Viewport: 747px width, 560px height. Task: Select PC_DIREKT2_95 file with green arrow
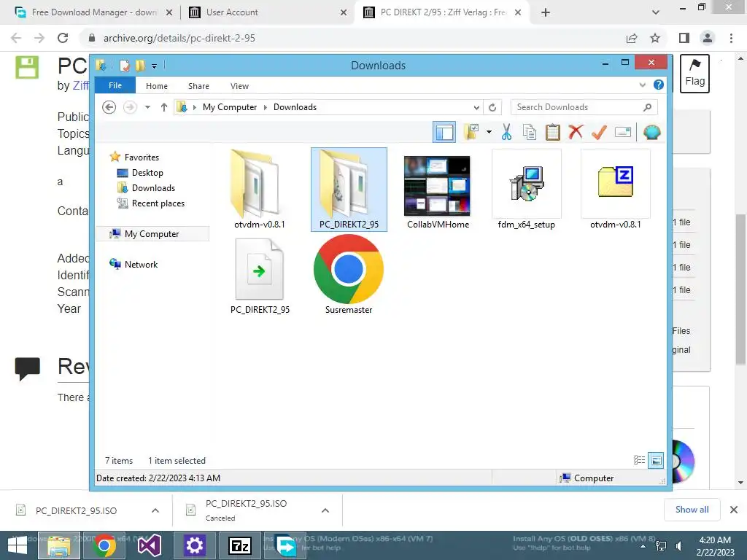pos(260,275)
